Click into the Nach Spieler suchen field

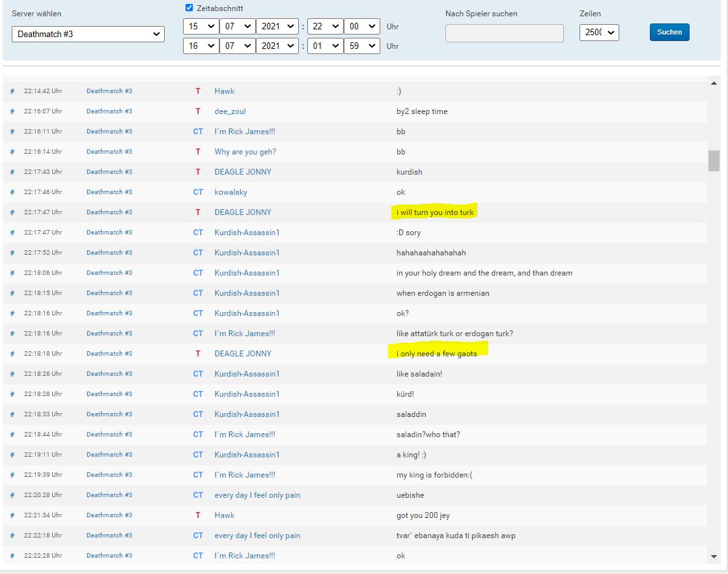tap(504, 33)
